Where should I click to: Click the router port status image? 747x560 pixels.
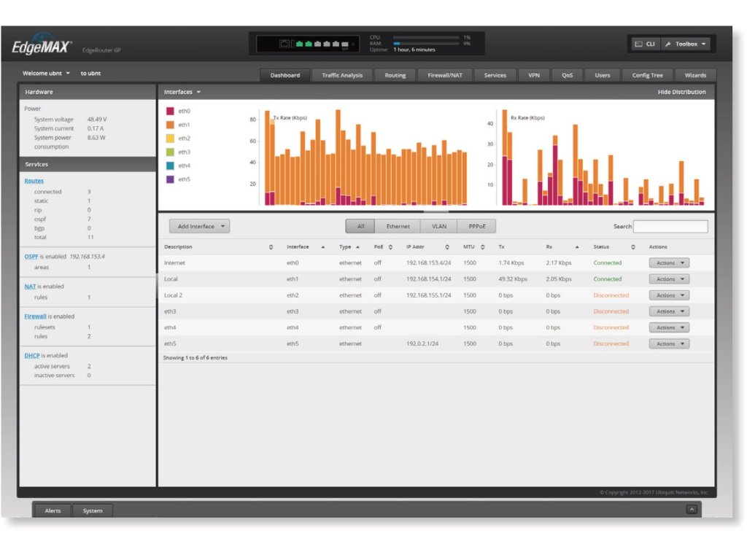(x=307, y=44)
